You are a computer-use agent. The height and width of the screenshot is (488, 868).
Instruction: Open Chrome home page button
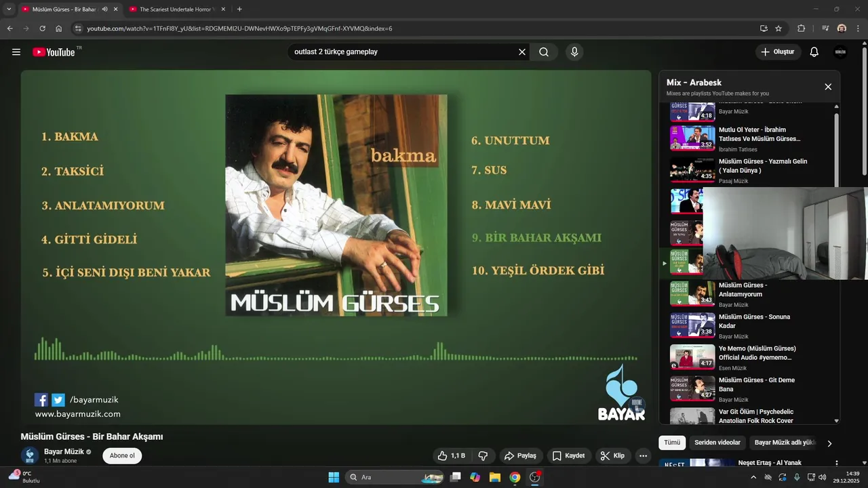(58, 28)
